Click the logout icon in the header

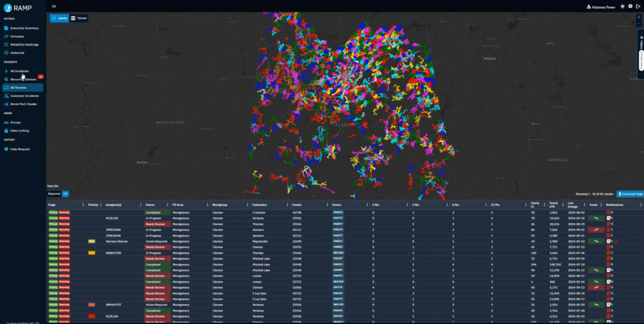(638, 6)
